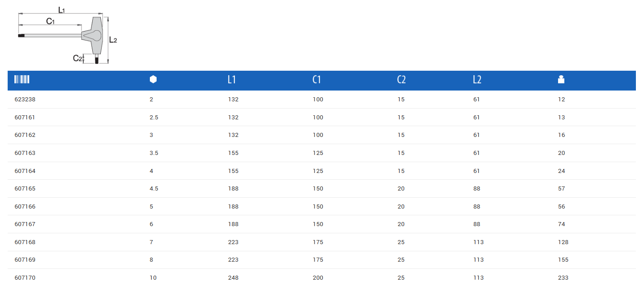Screen dimensions: 644x286
Task: Click the hexagon size icon in header
Action: click(153, 80)
